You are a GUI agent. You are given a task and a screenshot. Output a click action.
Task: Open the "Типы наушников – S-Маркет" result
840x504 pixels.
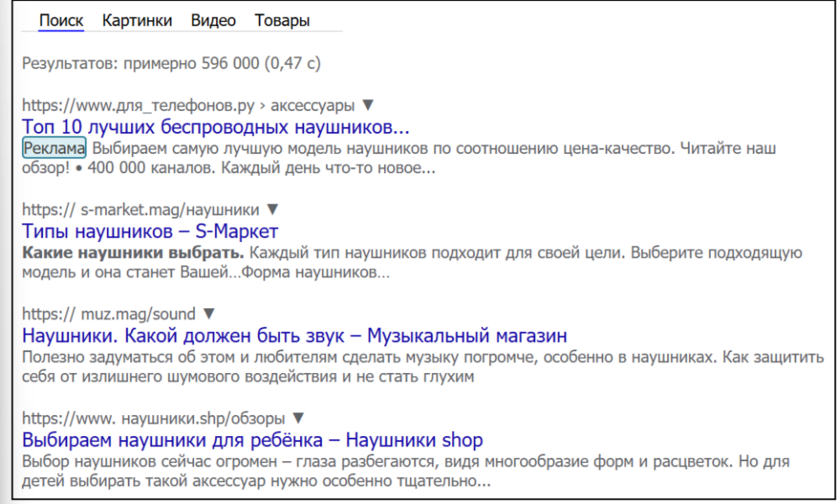pos(150,231)
